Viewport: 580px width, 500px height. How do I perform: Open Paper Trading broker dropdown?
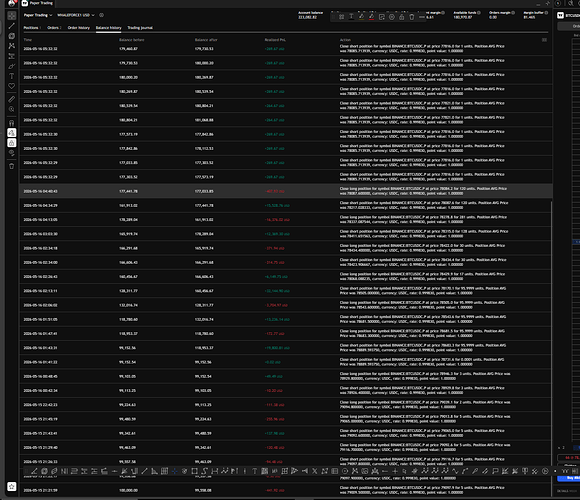pos(38,15)
